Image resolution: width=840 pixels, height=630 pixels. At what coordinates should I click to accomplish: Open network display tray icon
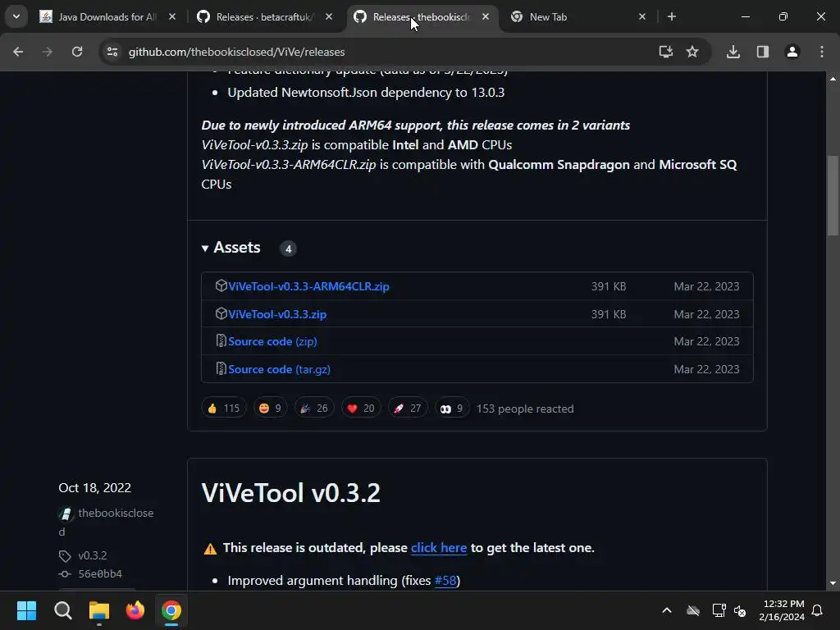pos(719,610)
